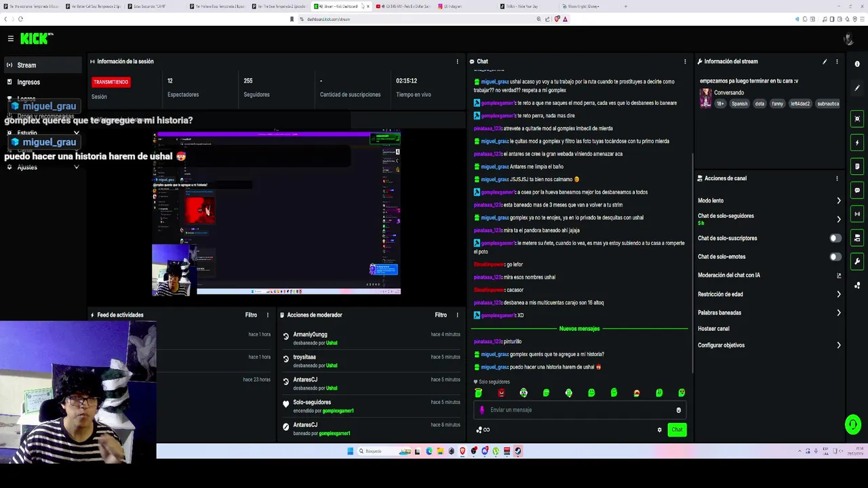Open the Ingresos sidebar section
Image resolution: width=868 pixels, height=488 pixels.
pyautogui.click(x=43, y=82)
